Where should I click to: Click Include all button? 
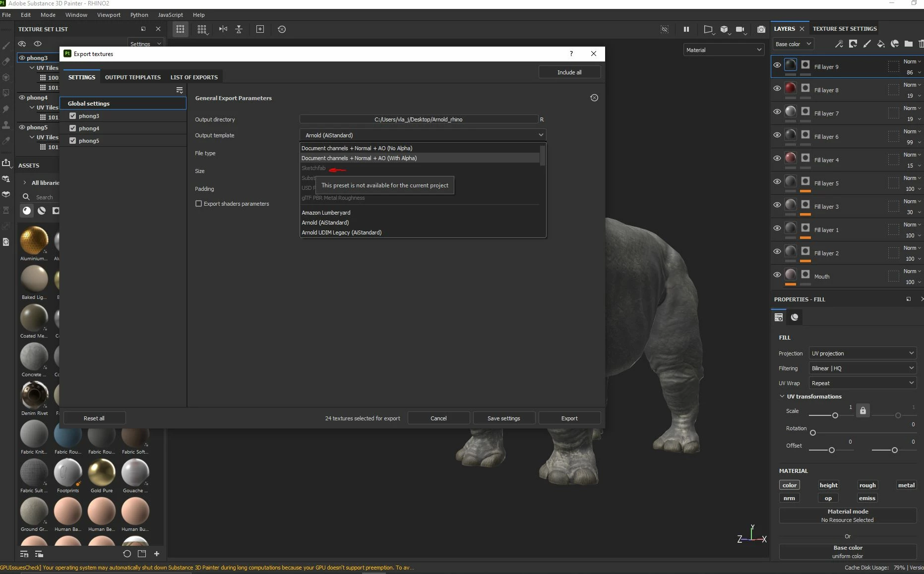coord(569,72)
